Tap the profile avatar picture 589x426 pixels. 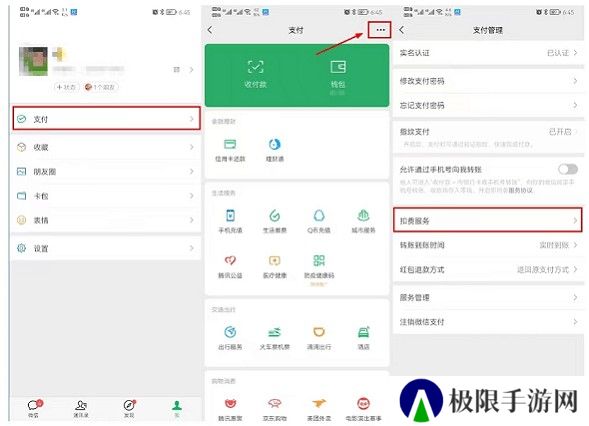(33, 61)
